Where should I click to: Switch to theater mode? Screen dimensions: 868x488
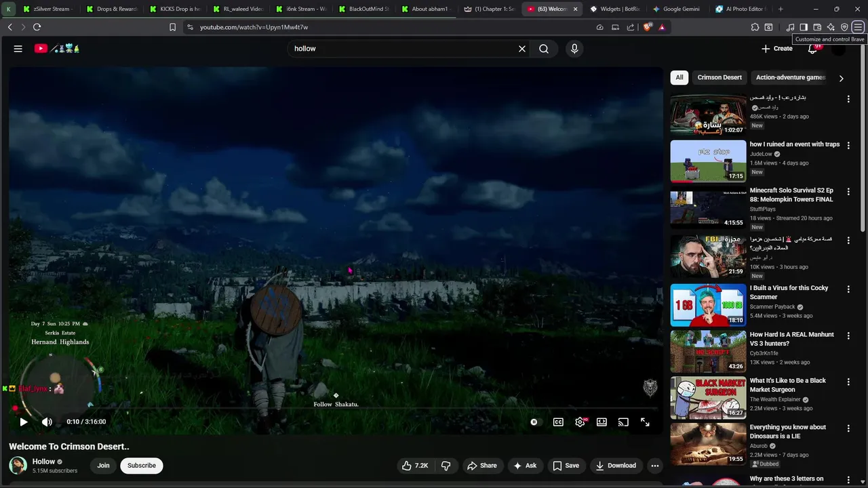pyautogui.click(x=601, y=422)
